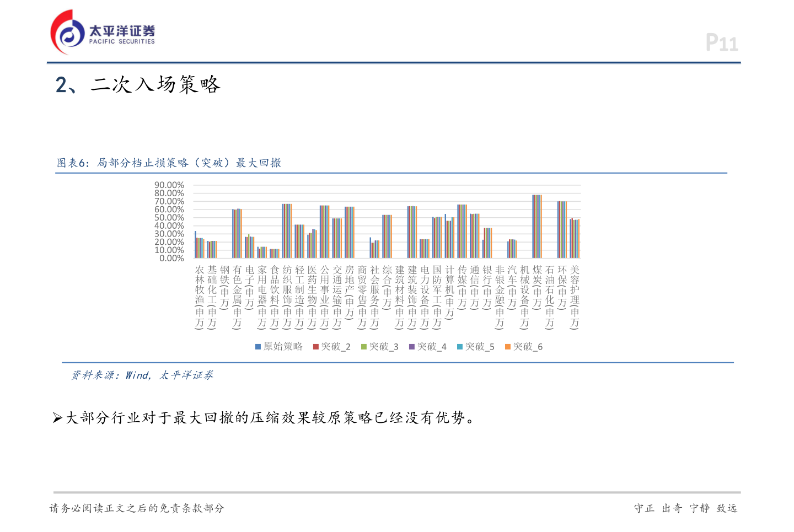Click the bar group above 环保
This screenshot has width=794, height=532.
(x=562, y=230)
